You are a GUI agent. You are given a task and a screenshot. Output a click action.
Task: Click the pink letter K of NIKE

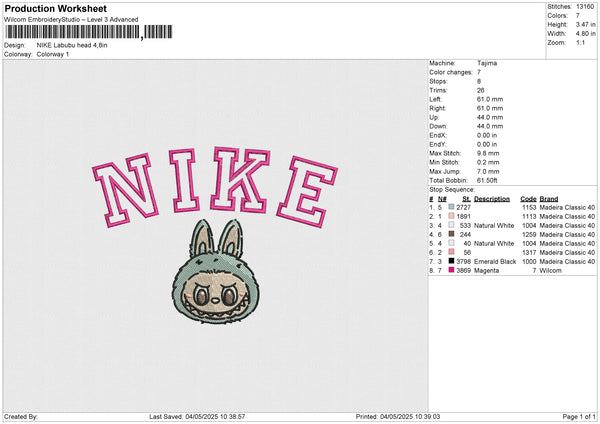click(239, 180)
